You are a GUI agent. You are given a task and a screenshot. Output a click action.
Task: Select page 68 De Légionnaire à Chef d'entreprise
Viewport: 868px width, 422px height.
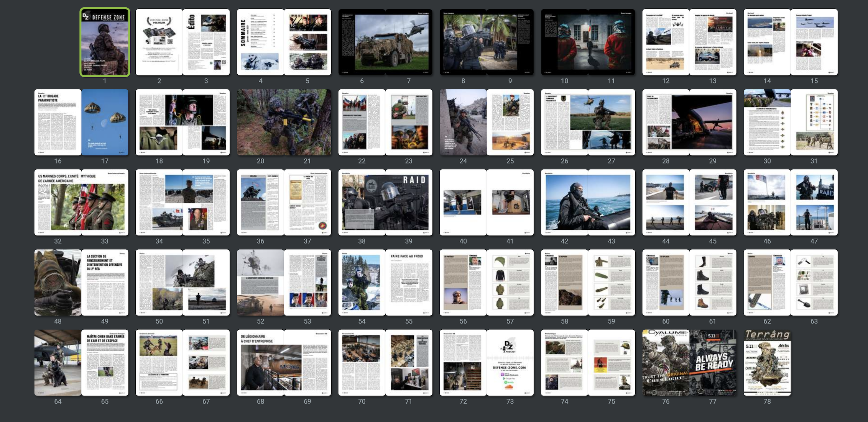(261, 362)
